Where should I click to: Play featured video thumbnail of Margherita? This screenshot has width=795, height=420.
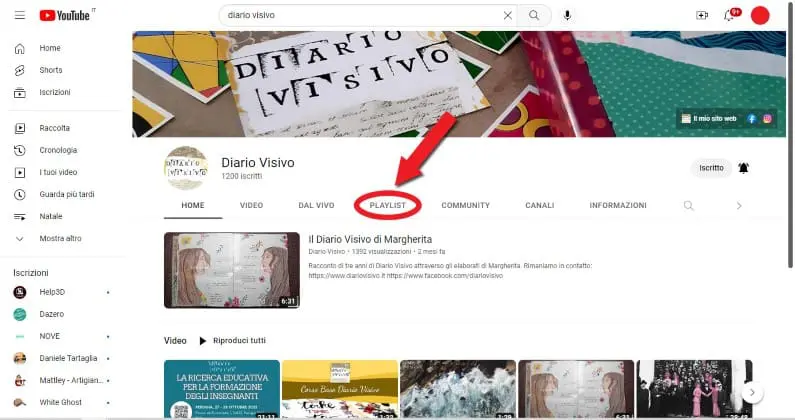pos(232,270)
